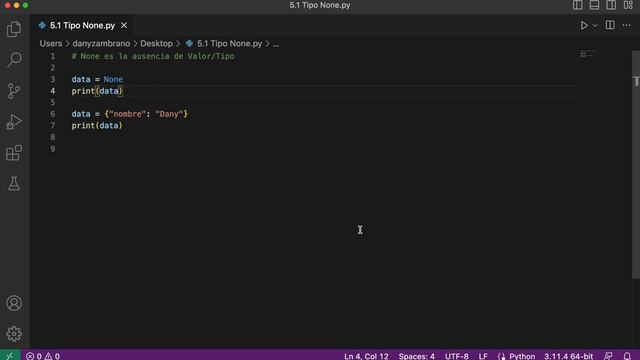Image resolution: width=640 pixels, height=360 pixels.
Task: Split the editor to the right
Action: (610, 25)
